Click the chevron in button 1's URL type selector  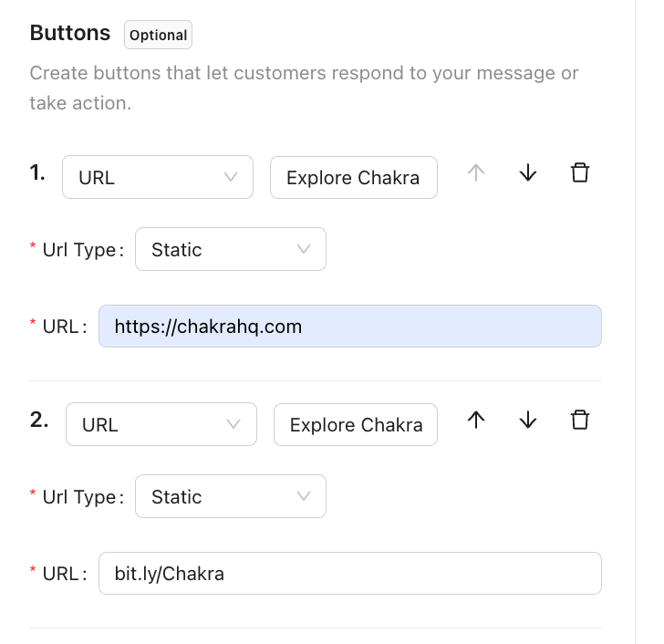(x=231, y=178)
